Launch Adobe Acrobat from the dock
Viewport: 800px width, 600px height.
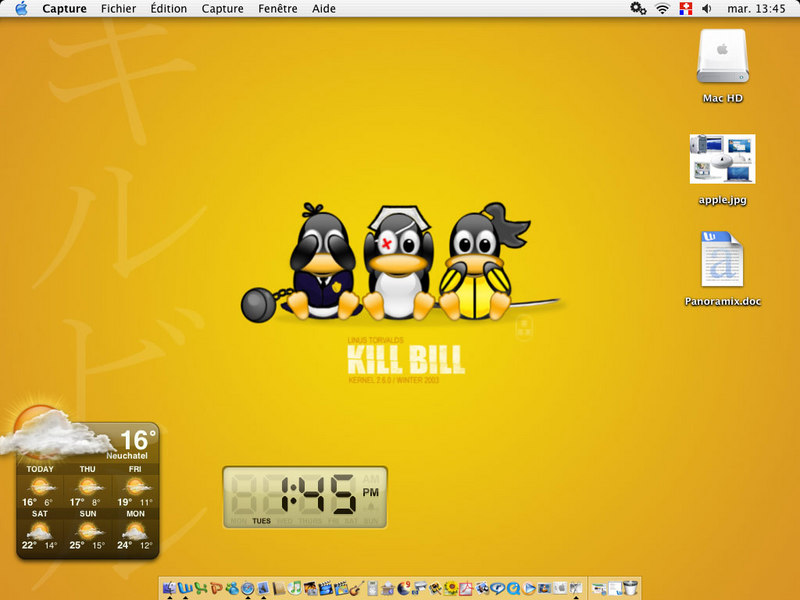coord(466,588)
